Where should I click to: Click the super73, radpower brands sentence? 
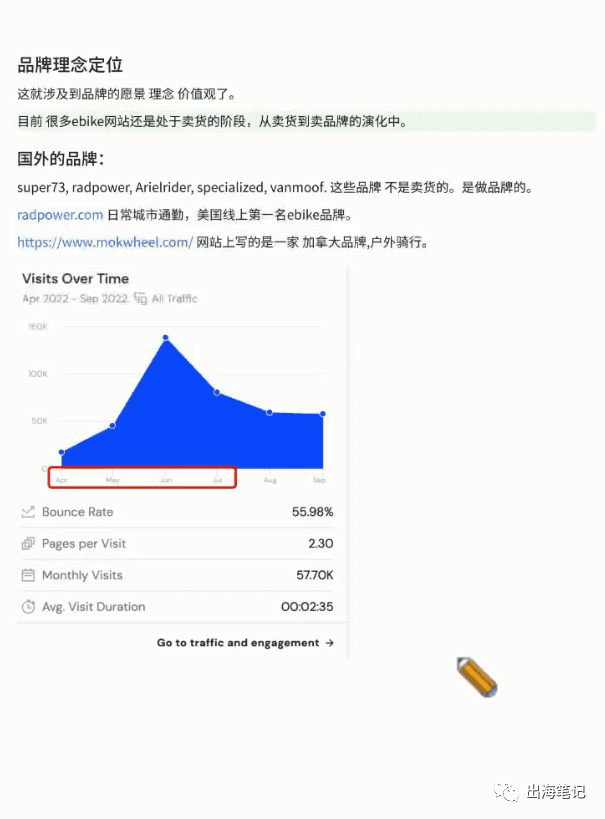pos(275,188)
